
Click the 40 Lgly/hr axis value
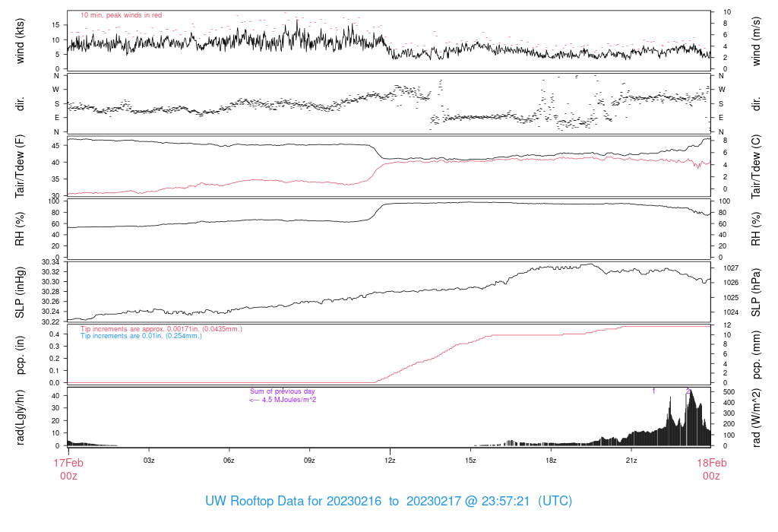(x=55, y=396)
